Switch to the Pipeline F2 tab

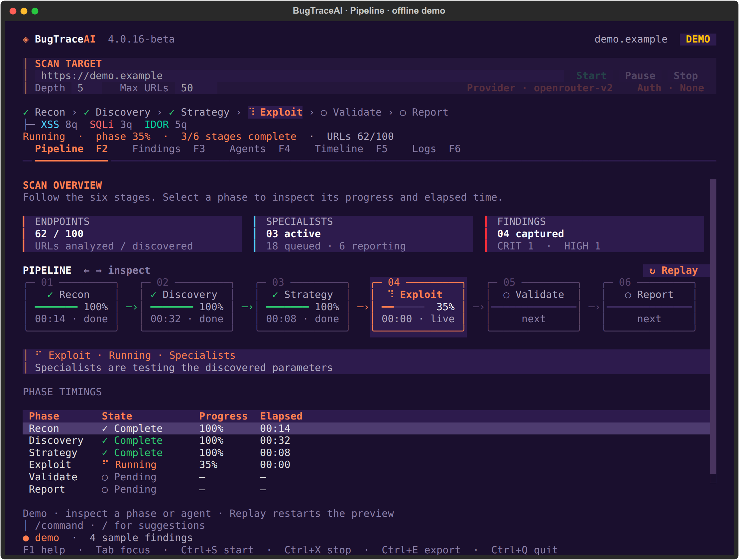coord(71,149)
